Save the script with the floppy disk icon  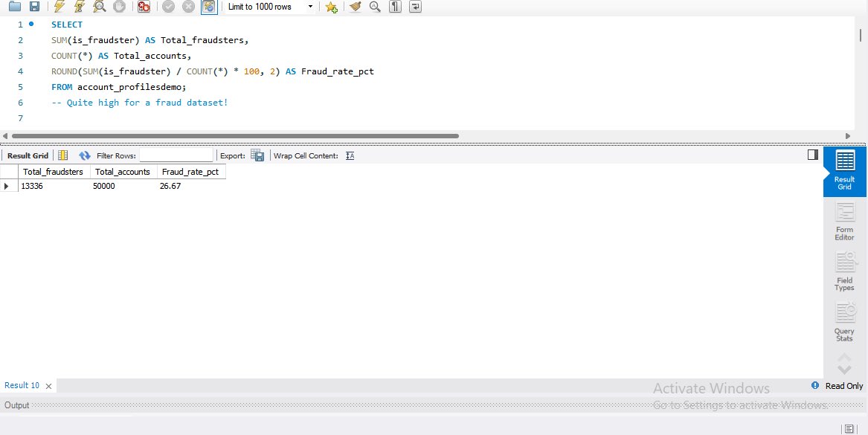(x=34, y=7)
